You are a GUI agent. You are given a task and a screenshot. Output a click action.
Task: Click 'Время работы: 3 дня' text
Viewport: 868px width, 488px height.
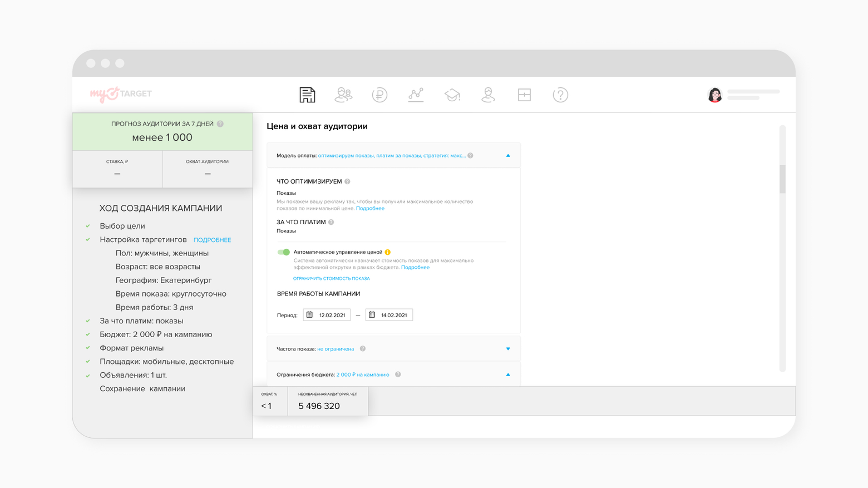[x=154, y=307]
